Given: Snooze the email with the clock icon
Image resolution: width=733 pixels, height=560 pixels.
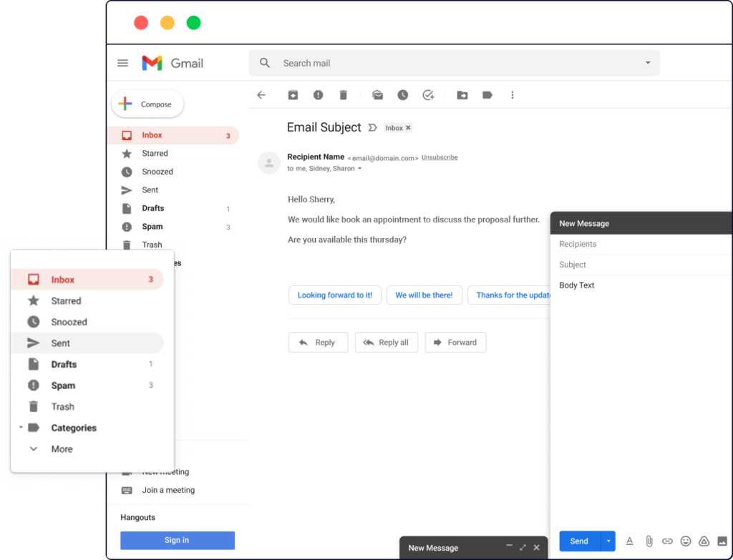Looking at the screenshot, I should pyautogui.click(x=403, y=94).
